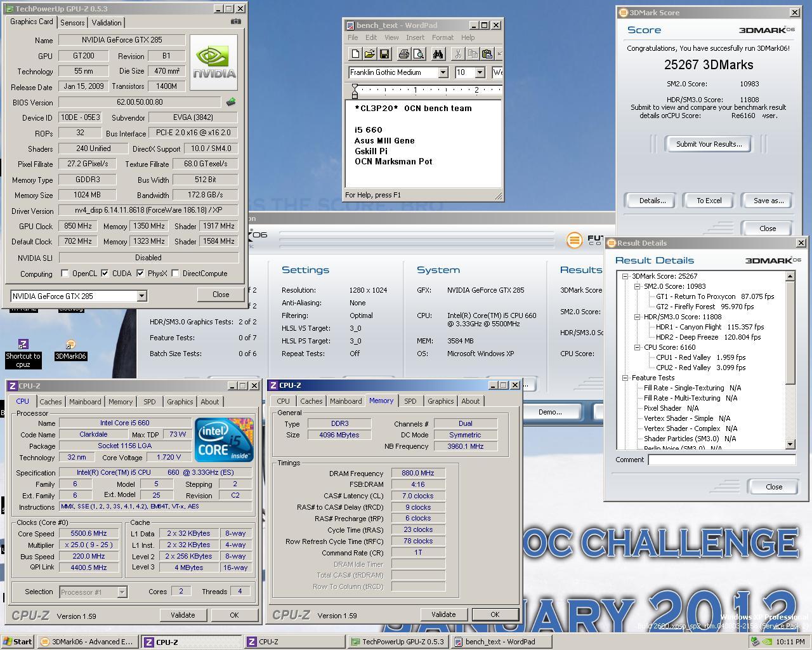Screen dimensions: 812x650
Task: Click the Find binoculars icon in WordPad
Action: coord(438,55)
